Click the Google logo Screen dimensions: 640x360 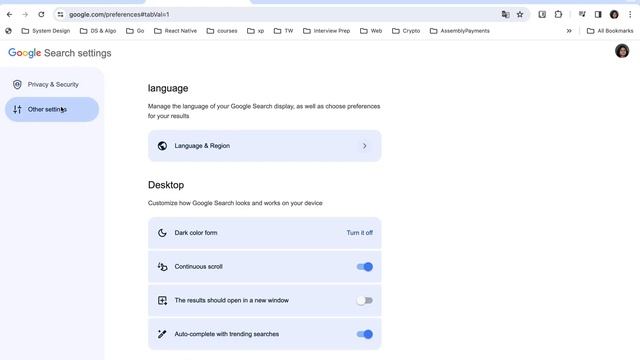24,53
